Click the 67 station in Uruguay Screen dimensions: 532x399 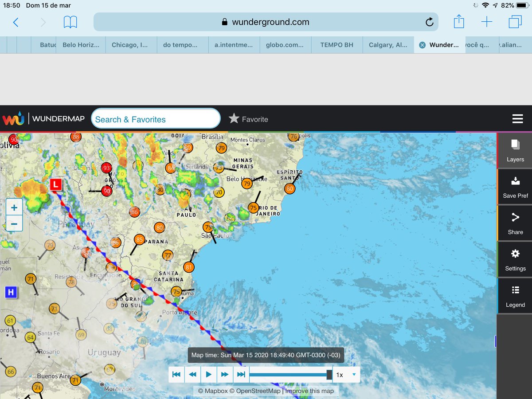(110, 369)
